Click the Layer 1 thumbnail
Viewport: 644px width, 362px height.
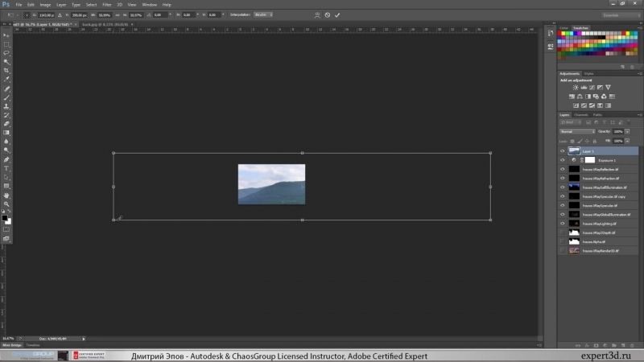pyautogui.click(x=574, y=151)
